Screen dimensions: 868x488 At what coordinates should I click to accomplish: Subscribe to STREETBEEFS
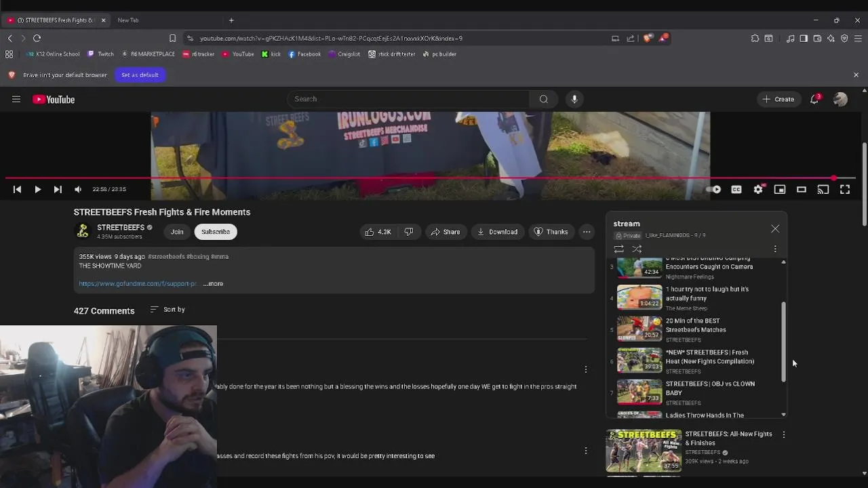pos(216,232)
